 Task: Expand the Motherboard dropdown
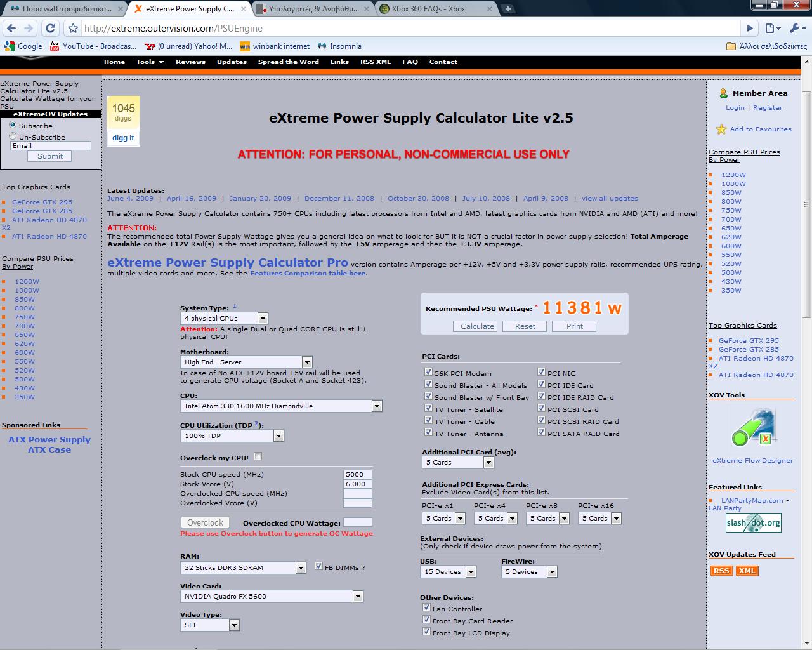click(246, 362)
